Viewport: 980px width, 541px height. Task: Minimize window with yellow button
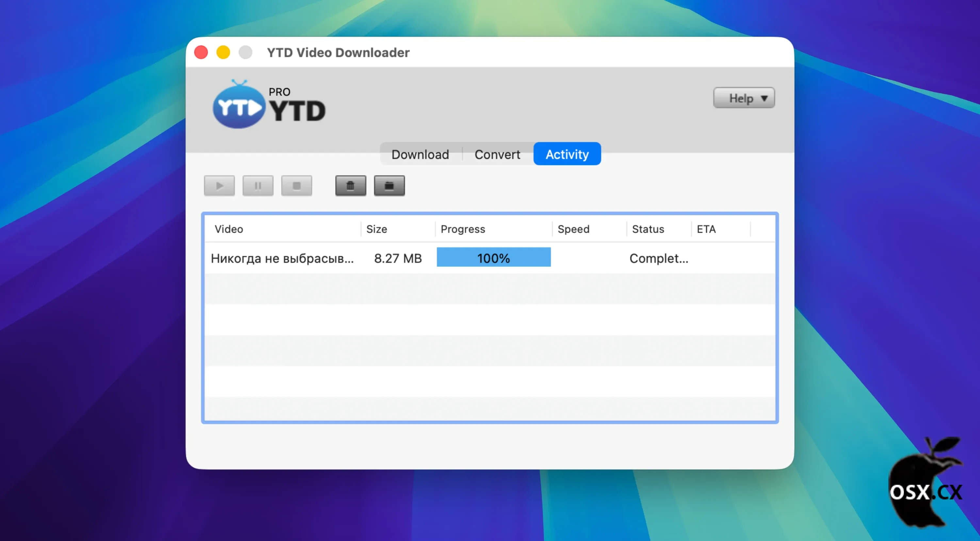[x=223, y=52]
